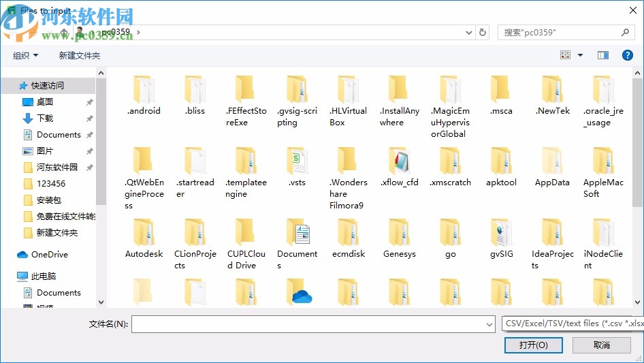Open the .android folder
Screen dimensions: 644x363
[x=144, y=95]
